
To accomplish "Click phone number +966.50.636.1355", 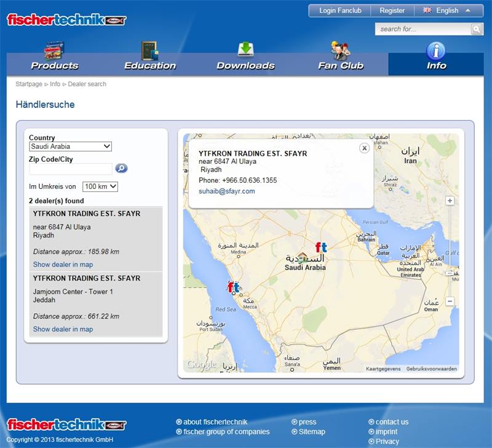I will (x=250, y=180).
